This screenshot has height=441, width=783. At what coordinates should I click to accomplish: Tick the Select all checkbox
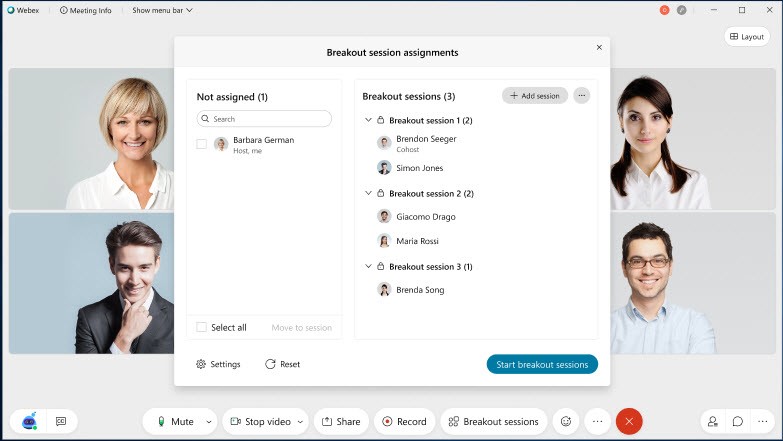[x=202, y=327]
